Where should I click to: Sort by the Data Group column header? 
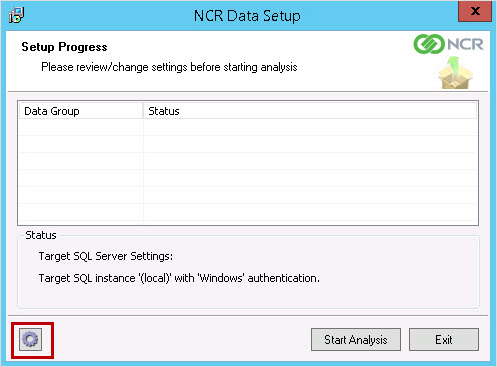[81, 111]
